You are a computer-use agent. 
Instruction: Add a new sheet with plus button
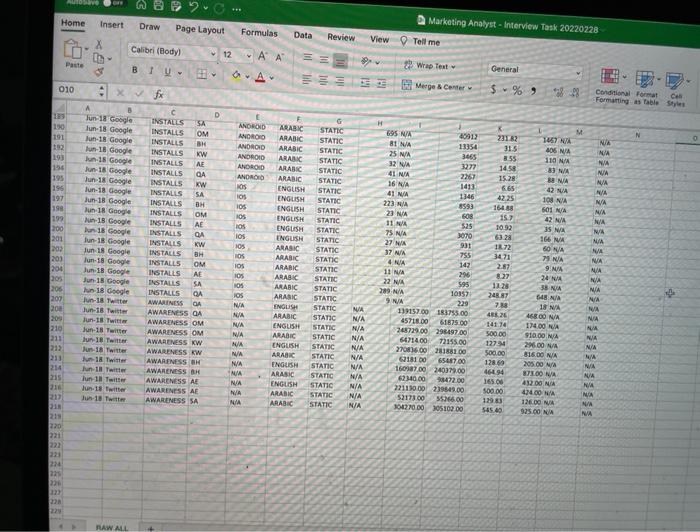151,528
